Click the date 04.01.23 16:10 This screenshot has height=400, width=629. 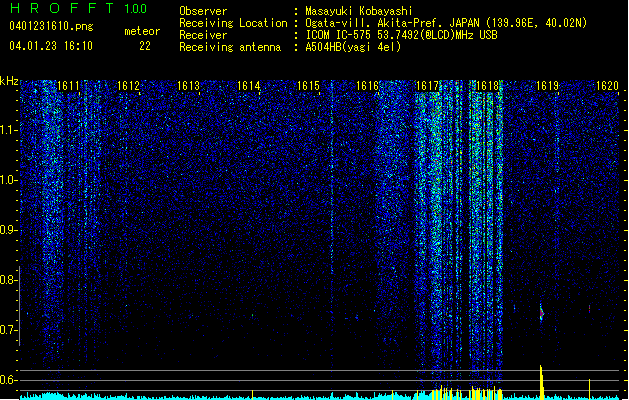click(x=51, y=45)
